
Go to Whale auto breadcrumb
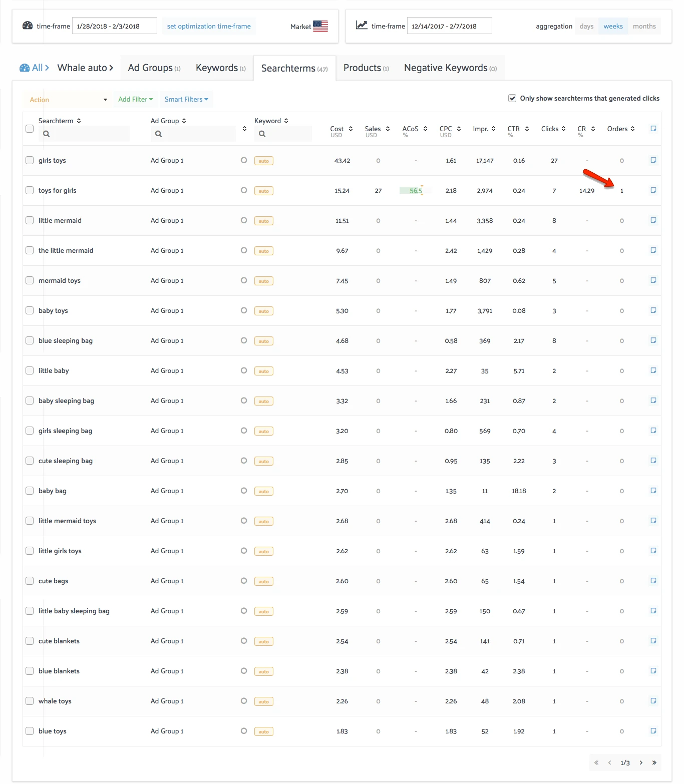(85, 68)
